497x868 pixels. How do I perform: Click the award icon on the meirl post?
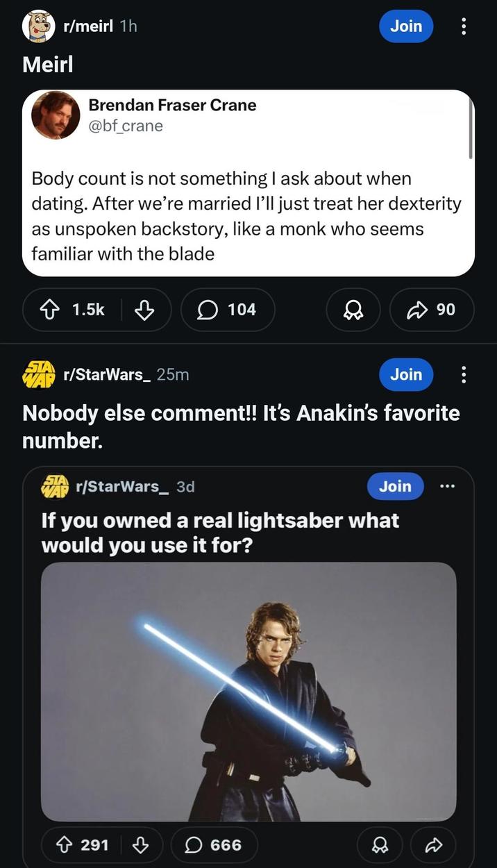(353, 310)
